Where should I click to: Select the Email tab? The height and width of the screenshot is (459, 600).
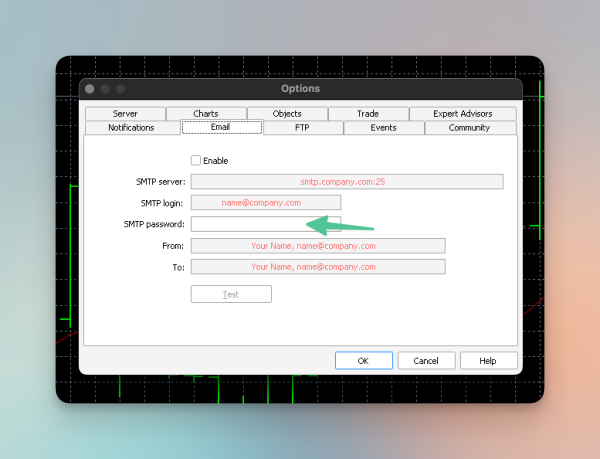click(x=221, y=128)
